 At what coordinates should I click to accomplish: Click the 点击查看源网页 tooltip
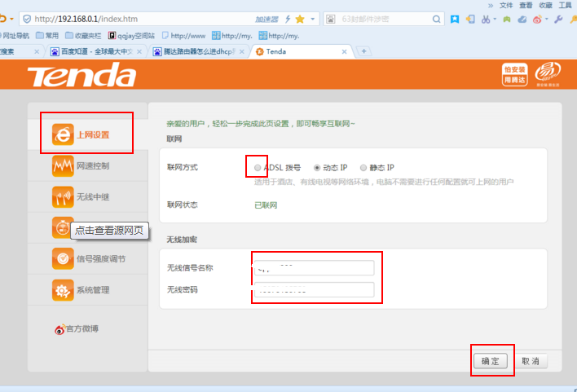[109, 231]
